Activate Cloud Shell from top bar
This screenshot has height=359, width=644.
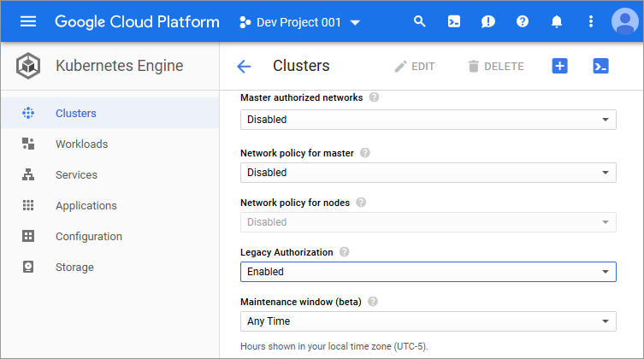coord(454,21)
